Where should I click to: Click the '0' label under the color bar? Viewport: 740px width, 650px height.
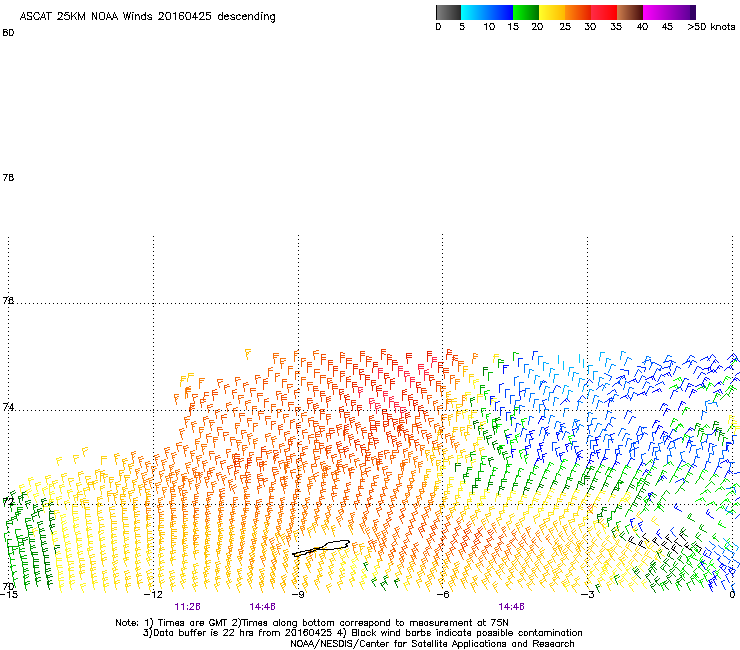coord(438,27)
